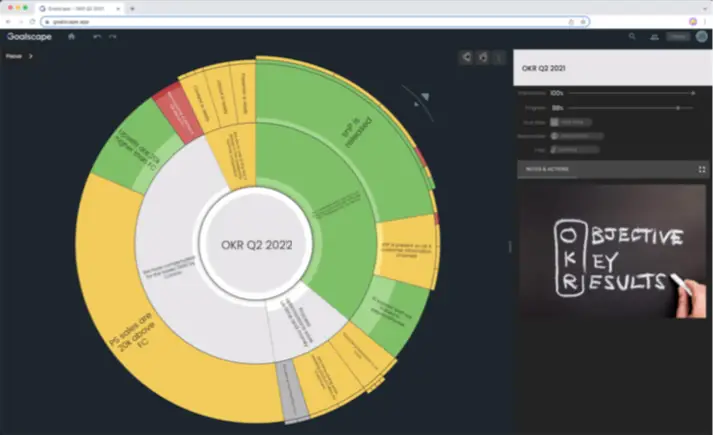Click the redo arrow in the toolbar
Screen dimensions: 713x435
[112, 37]
